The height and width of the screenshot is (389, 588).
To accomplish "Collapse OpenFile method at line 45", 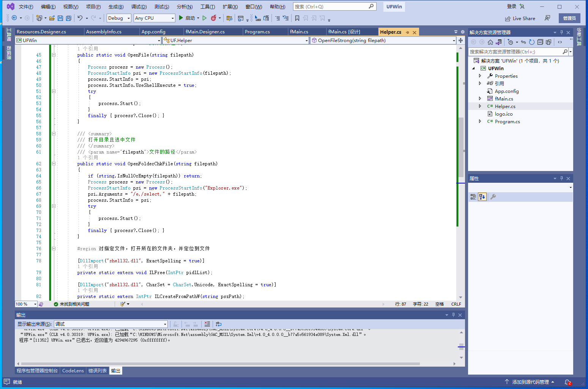I will (54, 55).
